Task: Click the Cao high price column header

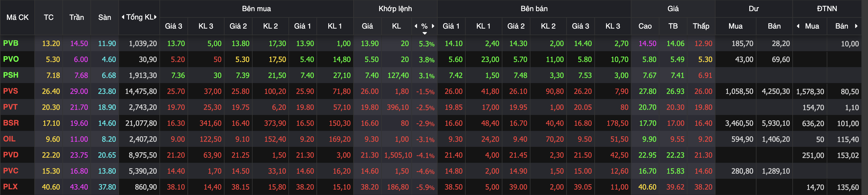Action: point(645,26)
